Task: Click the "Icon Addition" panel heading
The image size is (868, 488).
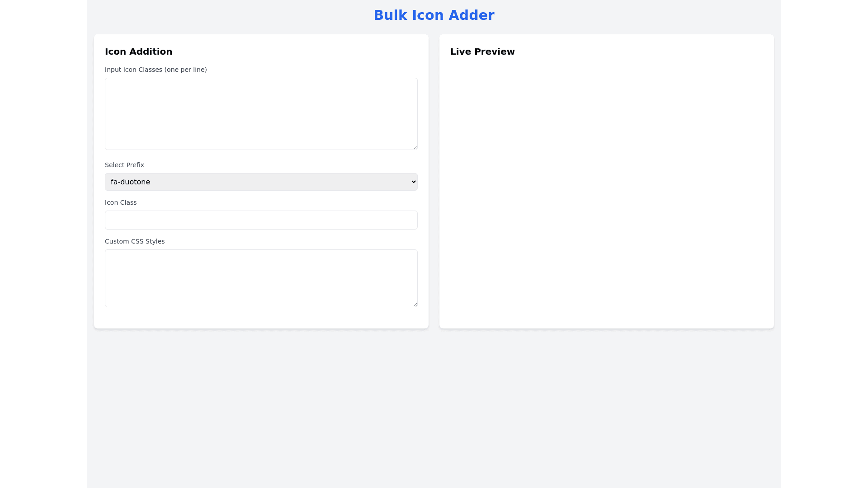Action: (x=138, y=52)
